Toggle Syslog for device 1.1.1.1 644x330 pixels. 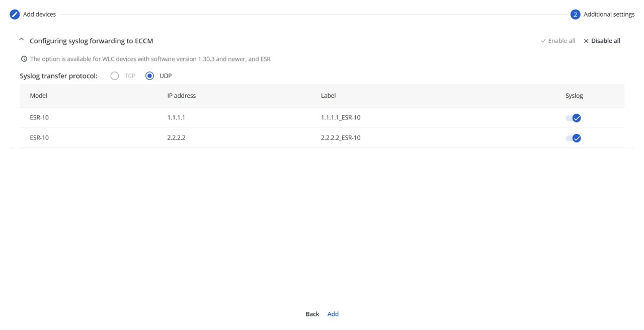574,118
